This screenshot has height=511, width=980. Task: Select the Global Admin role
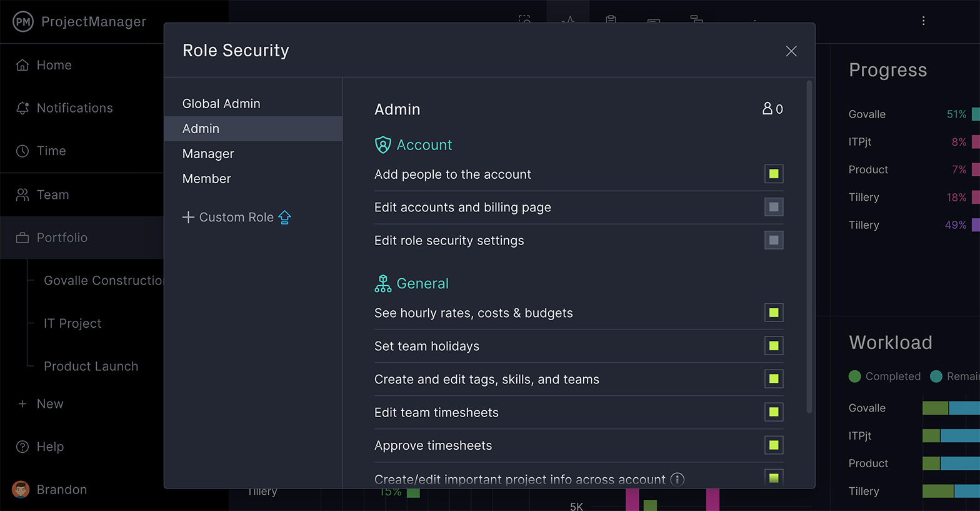221,104
